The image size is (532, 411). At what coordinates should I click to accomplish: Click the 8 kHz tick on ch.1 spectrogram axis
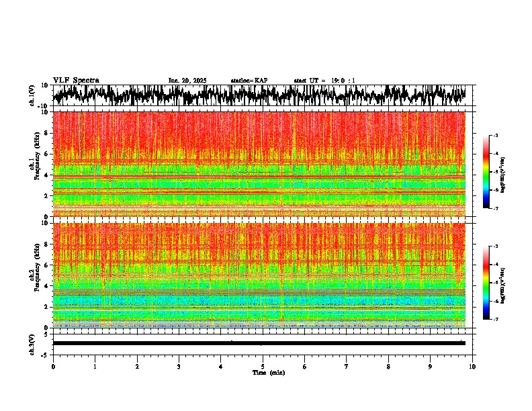47,133
